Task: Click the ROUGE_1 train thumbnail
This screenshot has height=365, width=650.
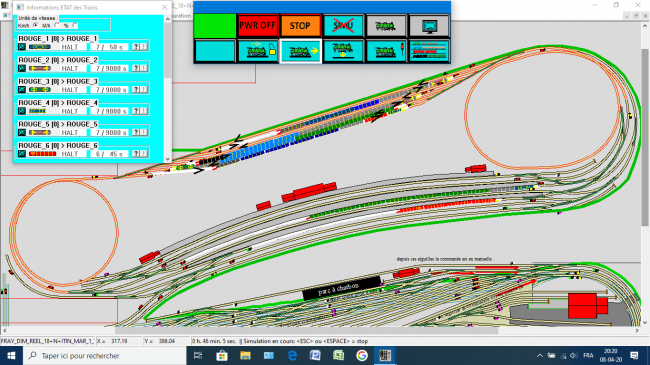Action: 40,47
